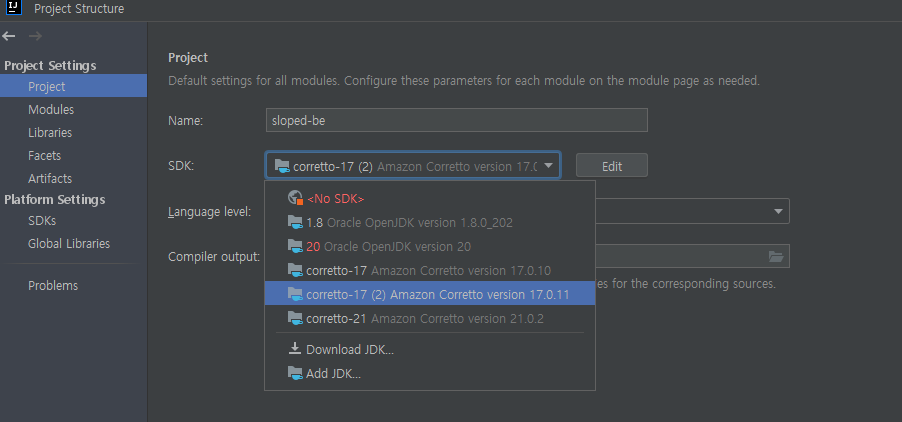Viewport: 902px width, 422px height.
Task: Click the IntelliJ logo in title bar
Action: tap(14, 7)
